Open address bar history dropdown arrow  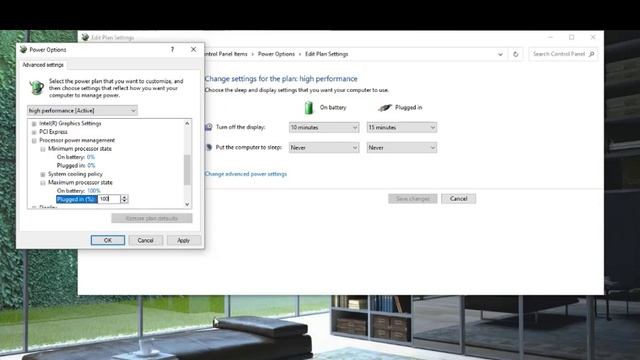tap(500, 54)
